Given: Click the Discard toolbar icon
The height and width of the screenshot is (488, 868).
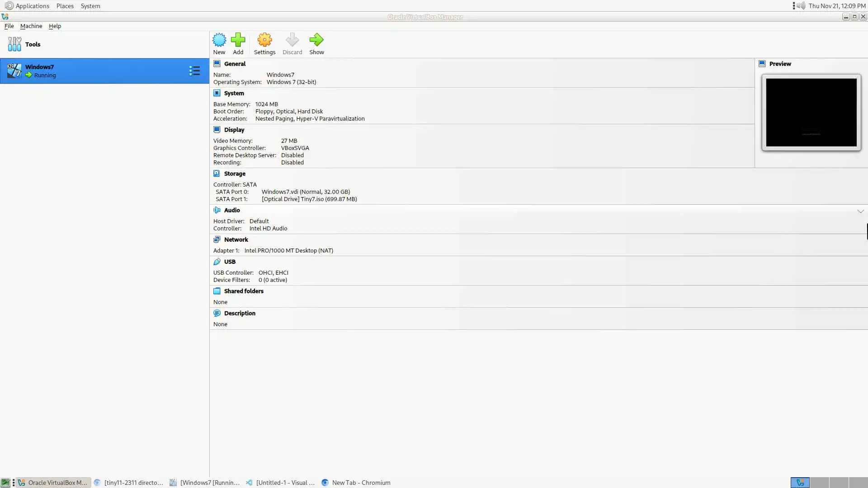Looking at the screenshot, I should [292, 40].
